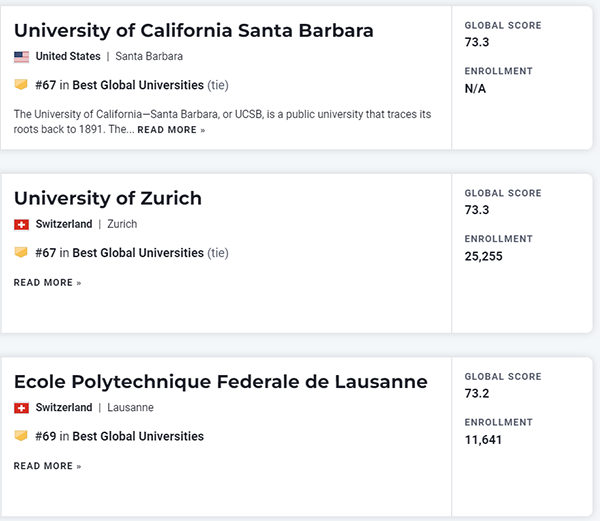Click Best Global Universities link for UCSB
The width and height of the screenshot is (600, 521).
click(138, 85)
